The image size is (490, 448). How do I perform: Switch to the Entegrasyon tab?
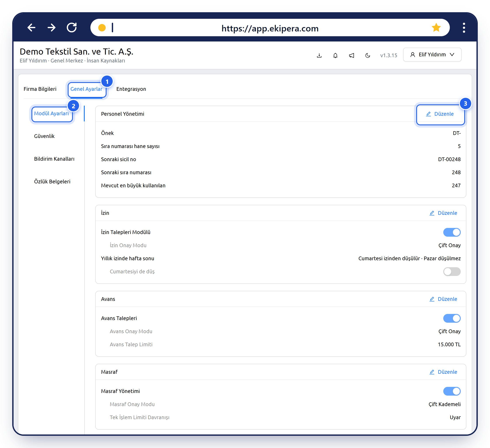pos(131,89)
